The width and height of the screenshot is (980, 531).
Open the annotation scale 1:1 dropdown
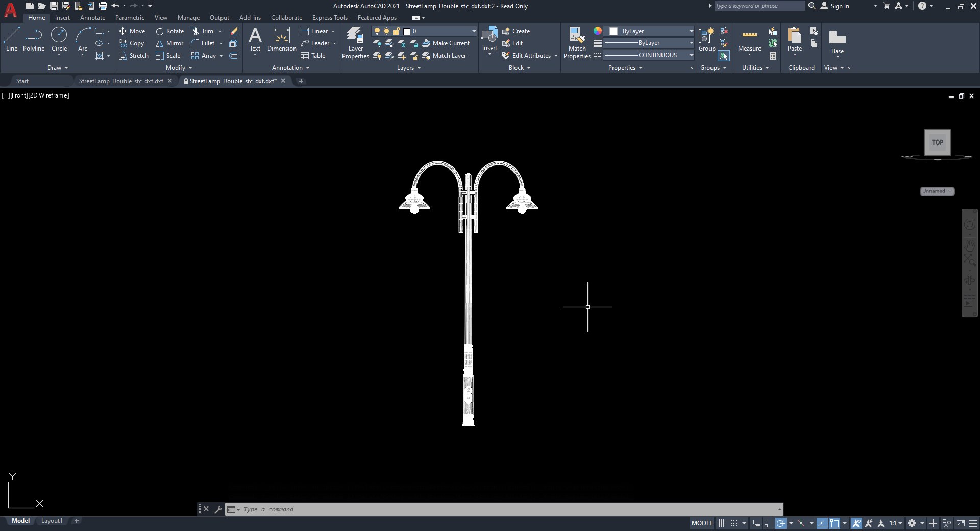click(x=896, y=523)
